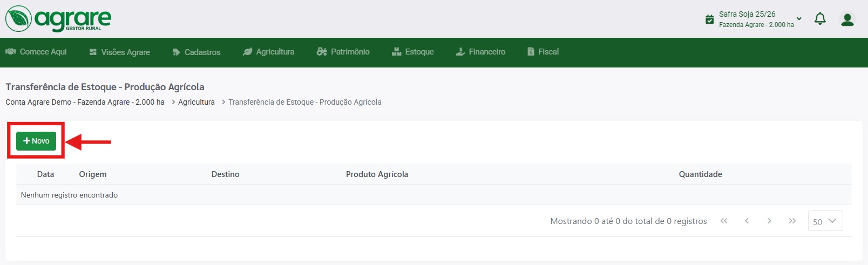868x265 pixels.
Task: Click the leaf icon for Agricultura
Action: [x=247, y=52]
